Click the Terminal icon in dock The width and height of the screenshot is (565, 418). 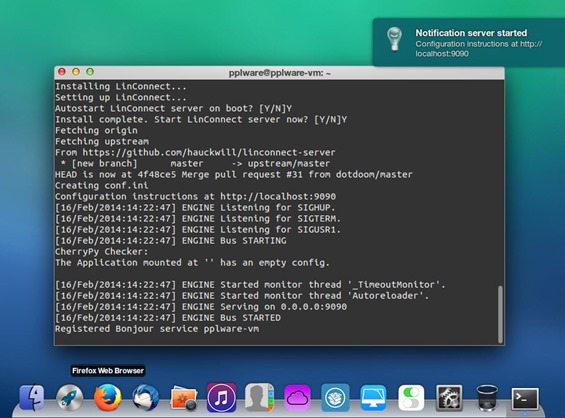coord(525,399)
